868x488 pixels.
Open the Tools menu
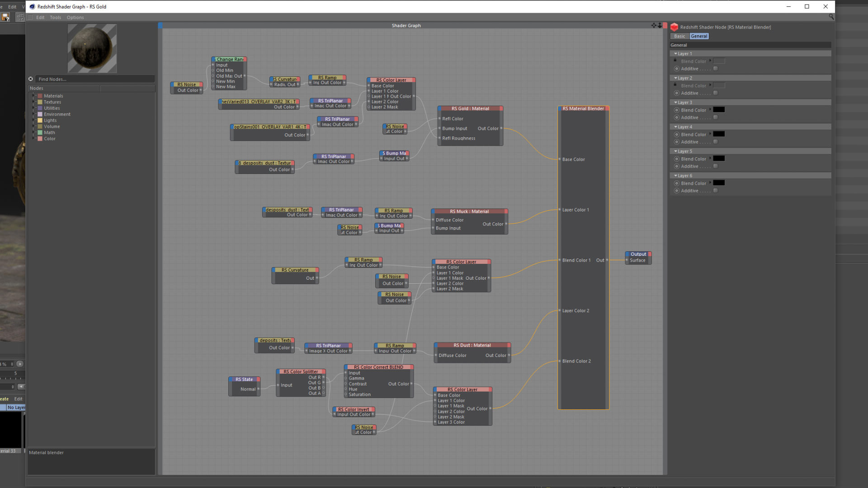click(55, 17)
